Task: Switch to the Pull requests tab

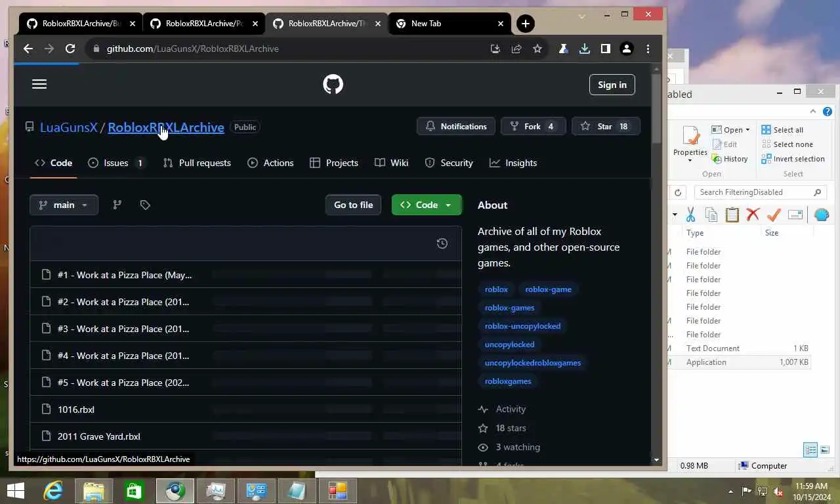Action: coord(197,163)
